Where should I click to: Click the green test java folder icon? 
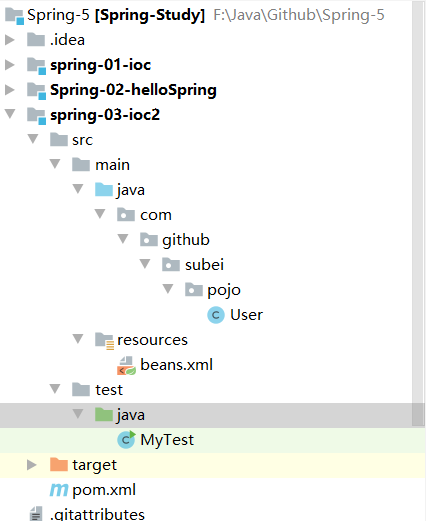tap(104, 414)
